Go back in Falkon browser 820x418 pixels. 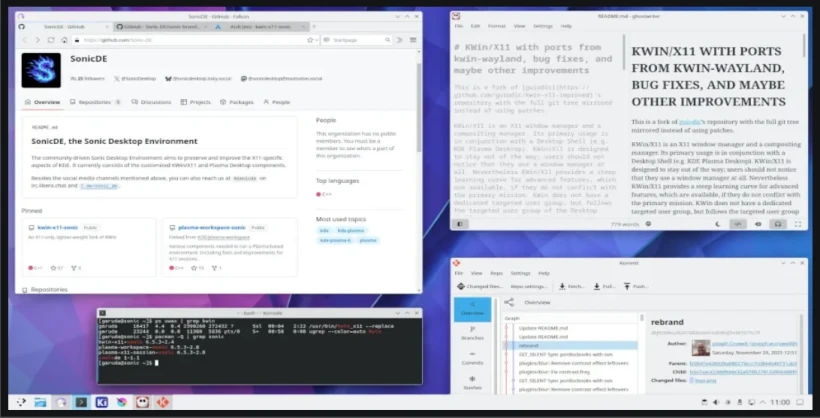(24, 40)
